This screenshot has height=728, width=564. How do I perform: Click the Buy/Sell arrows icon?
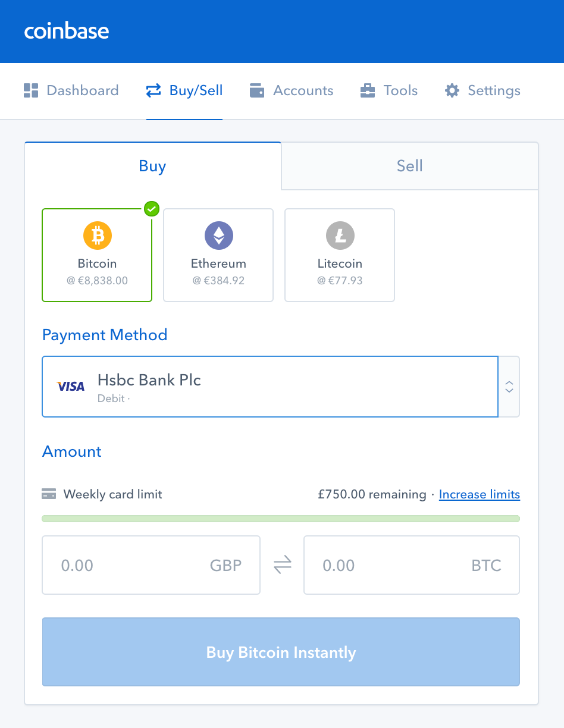[153, 90]
